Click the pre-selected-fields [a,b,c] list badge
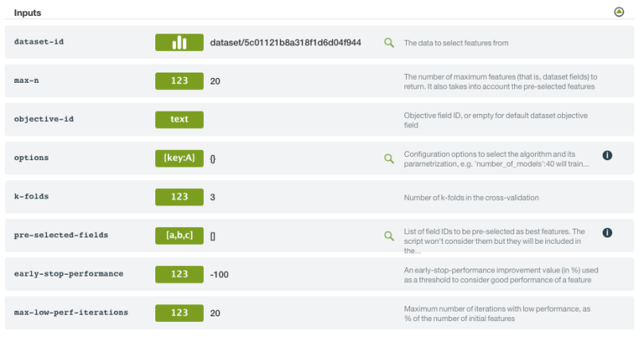Image resolution: width=644 pixels, height=337 pixels. tap(179, 235)
